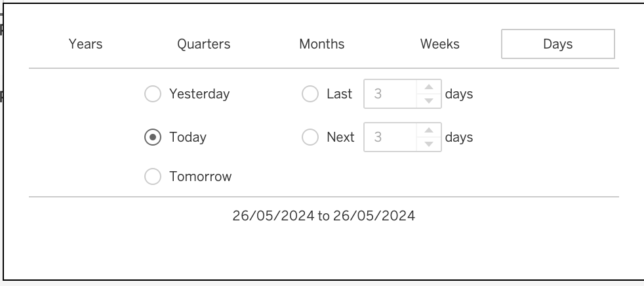Select the Yesterday radio button
Viewport: 644px width, 286px height.
coord(153,94)
